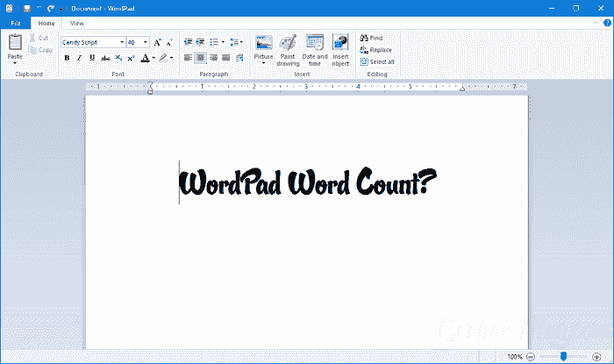Click Find in Editing group
This screenshot has width=614, height=364.
coord(371,38)
